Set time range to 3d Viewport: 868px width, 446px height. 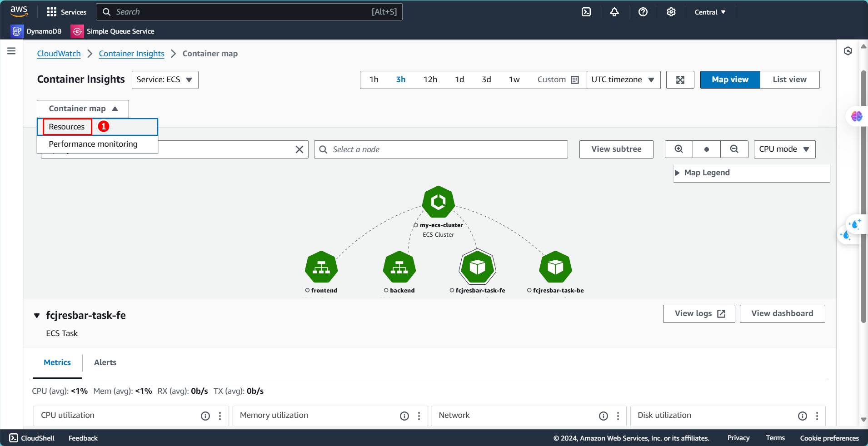(487, 79)
